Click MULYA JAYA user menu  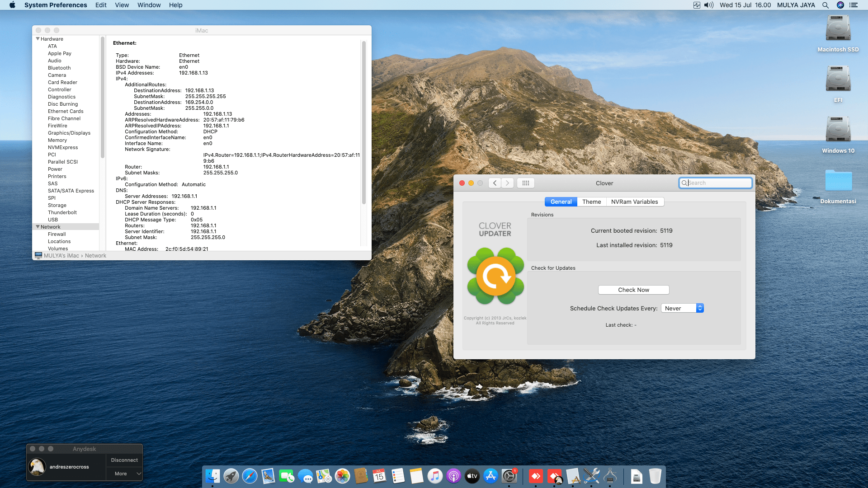796,5
